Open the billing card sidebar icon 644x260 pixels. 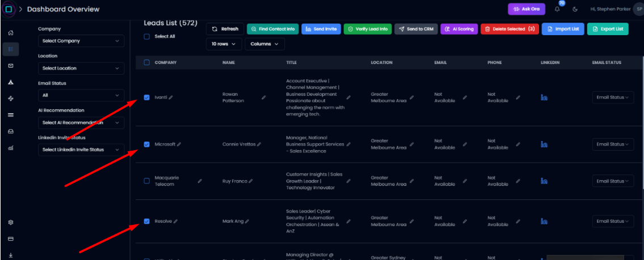point(11,238)
